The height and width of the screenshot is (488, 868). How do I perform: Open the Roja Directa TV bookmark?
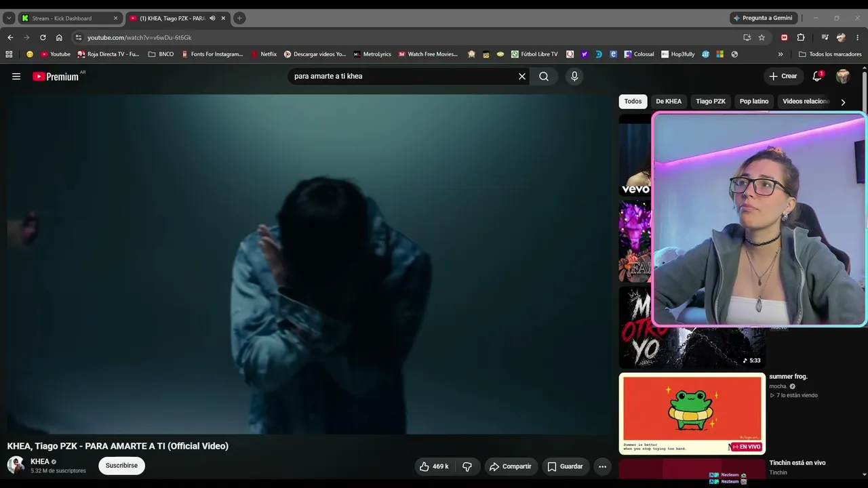point(108,54)
